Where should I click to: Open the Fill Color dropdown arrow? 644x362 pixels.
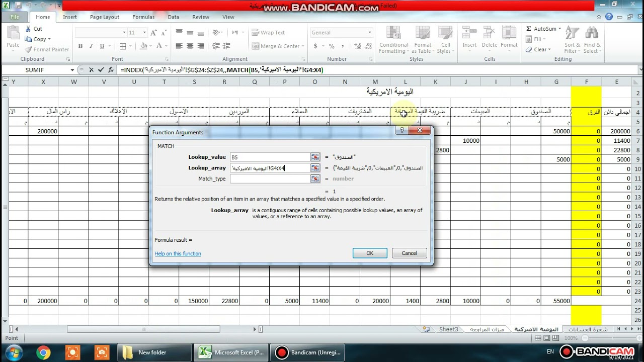(151, 46)
